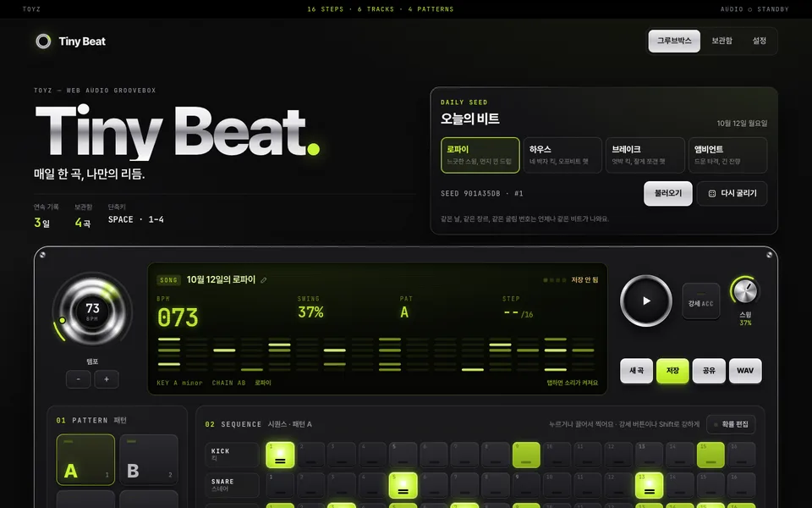Save the song with the 저장 button
This screenshot has height=508, width=812.
(x=672, y=371)
